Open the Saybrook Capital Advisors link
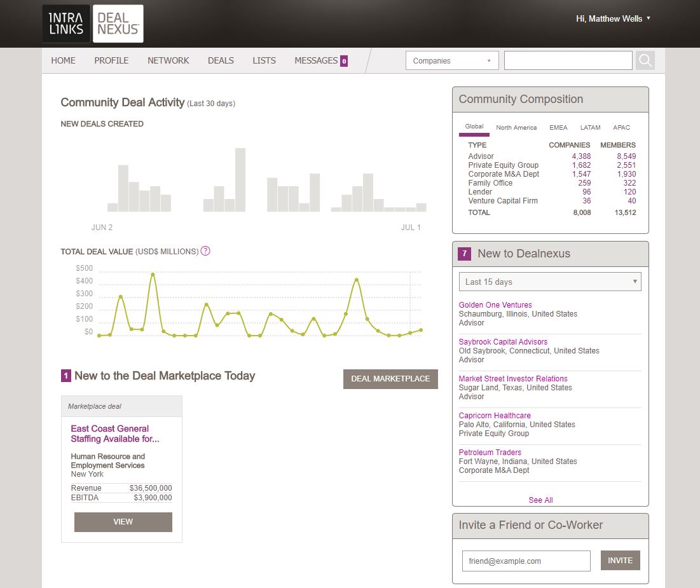 coord(503,341)
